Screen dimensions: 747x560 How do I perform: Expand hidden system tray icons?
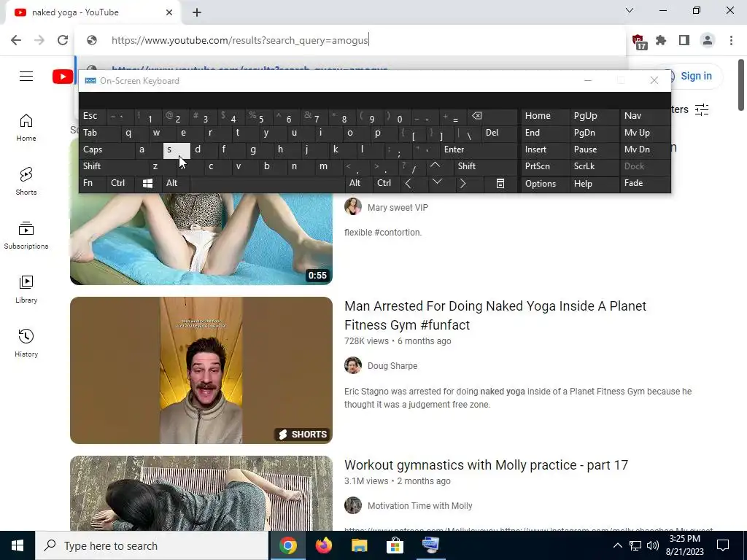tap(617, 545)
